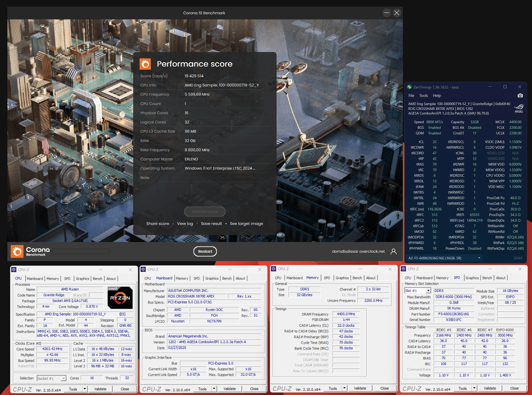Screen dimensions: 532x395
Task: Open the Tools dropdown arrow in first CPU-Z window
Action: (x=85, y=389)
